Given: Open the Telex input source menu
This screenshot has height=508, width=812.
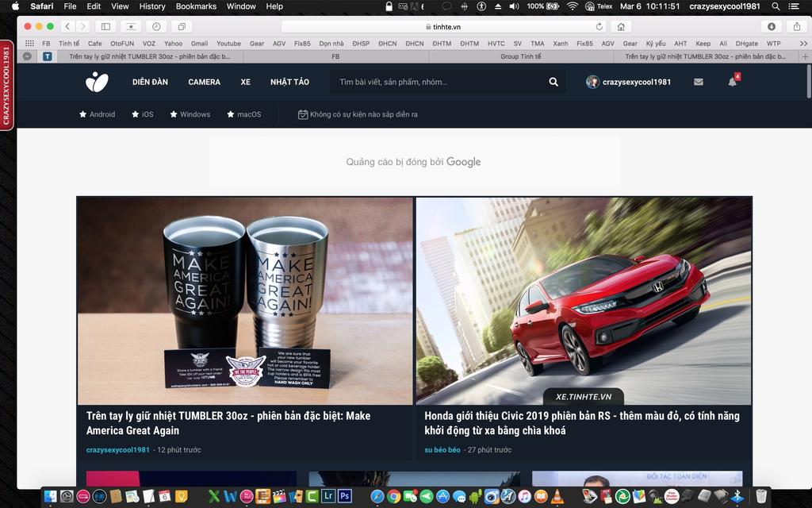Looking at the screenshot, I should tap(599, 6).
